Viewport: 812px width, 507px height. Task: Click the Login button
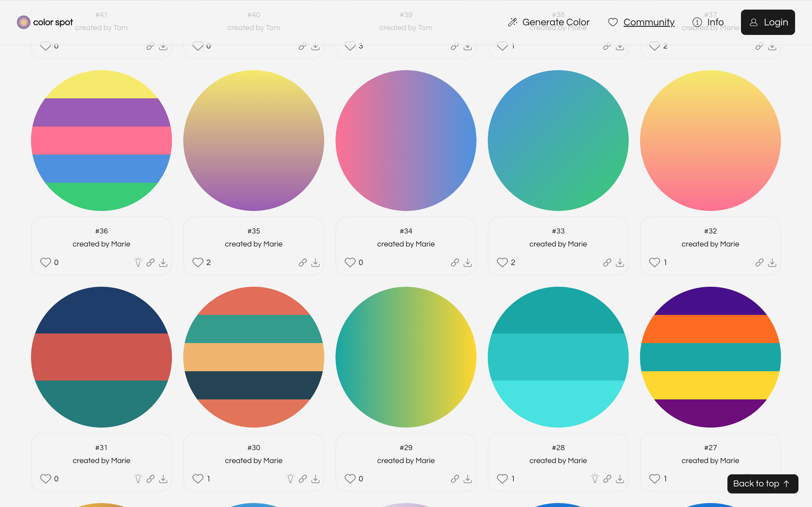768,22
